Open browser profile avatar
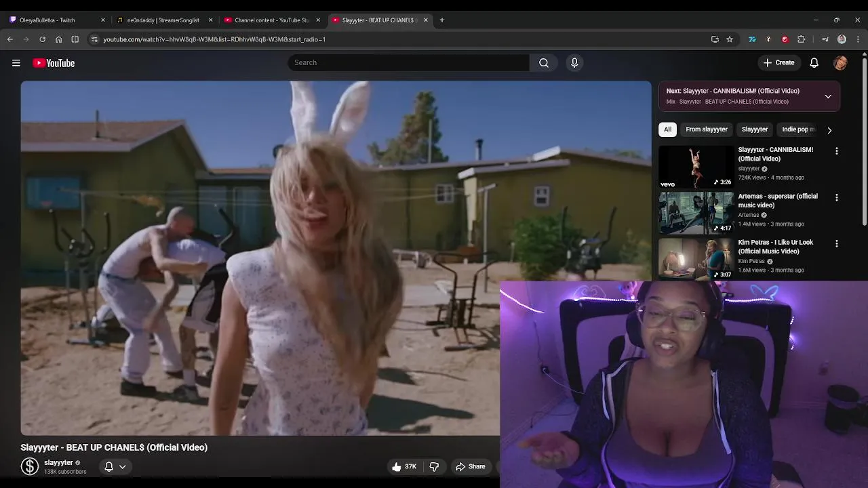This screenshot has height=488, width=868. tap(842, 39)
